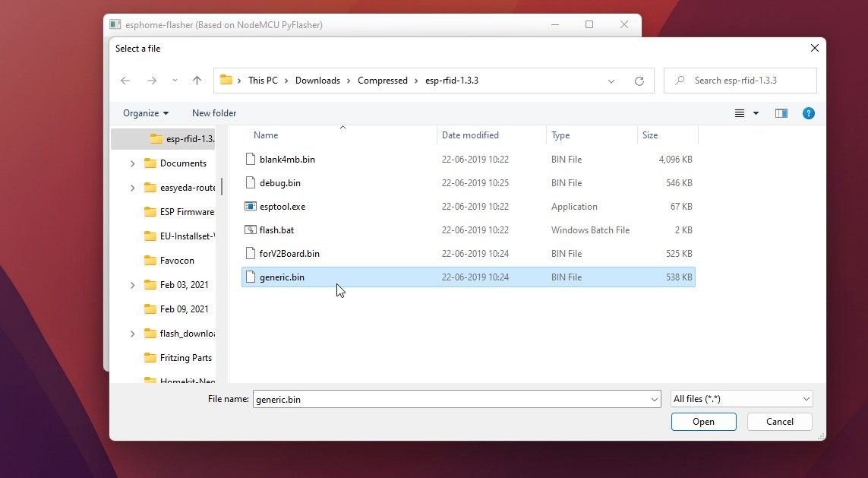Create a New folder

pos(214,113)
